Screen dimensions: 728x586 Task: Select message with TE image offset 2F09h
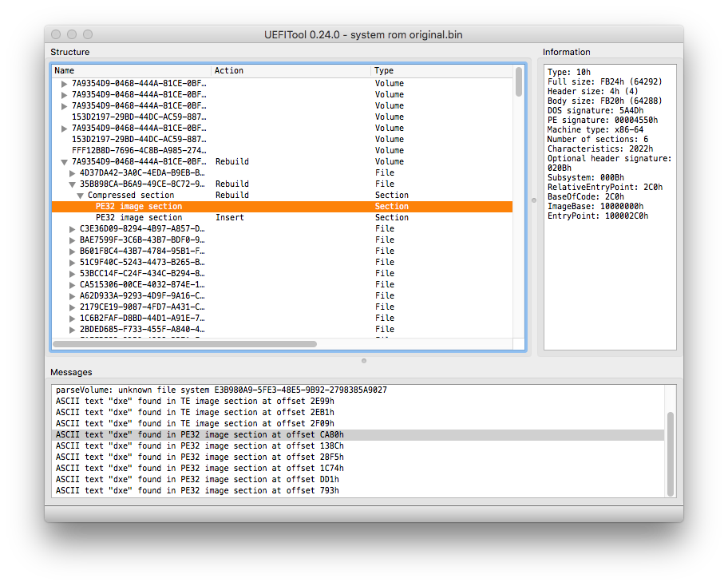click(358, 423)
